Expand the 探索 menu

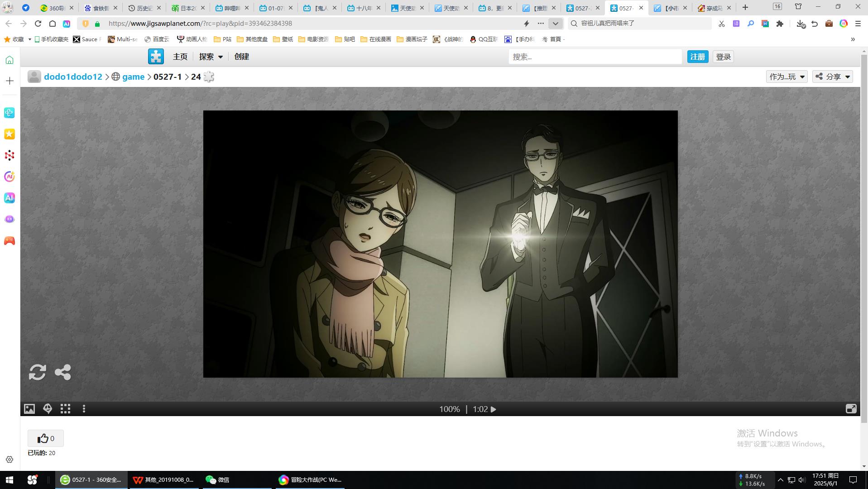click(211, 57)
